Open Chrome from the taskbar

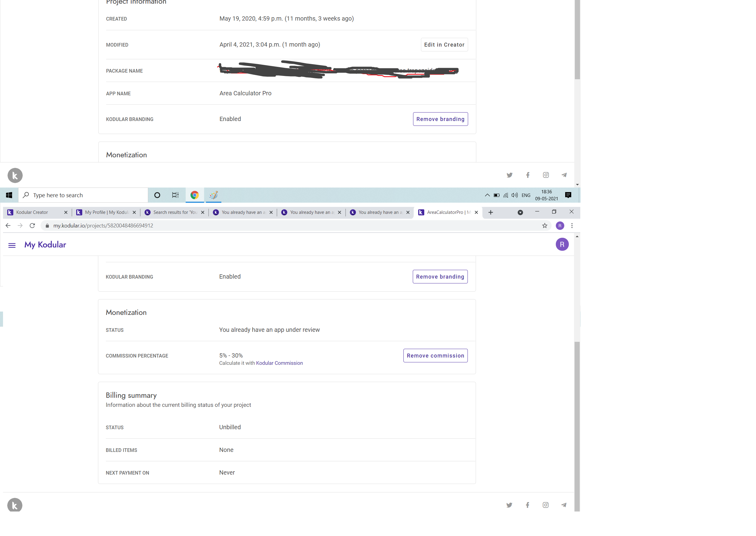click(194, 195)
